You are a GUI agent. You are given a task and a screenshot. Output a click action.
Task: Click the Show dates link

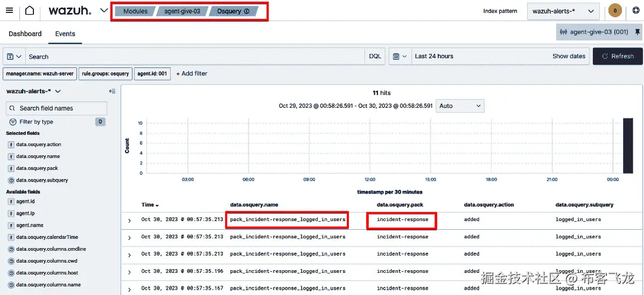(x=569, y=56)
